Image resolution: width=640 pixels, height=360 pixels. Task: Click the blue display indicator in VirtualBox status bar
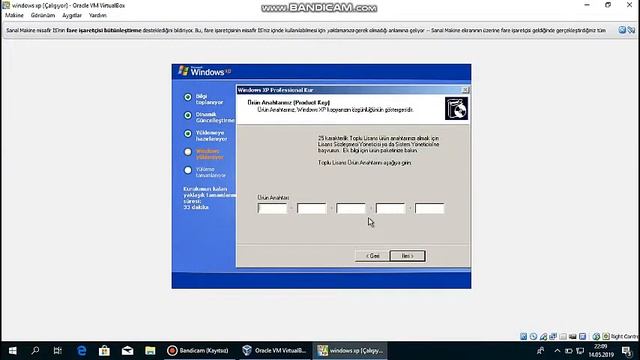click(x=582, y=336)
